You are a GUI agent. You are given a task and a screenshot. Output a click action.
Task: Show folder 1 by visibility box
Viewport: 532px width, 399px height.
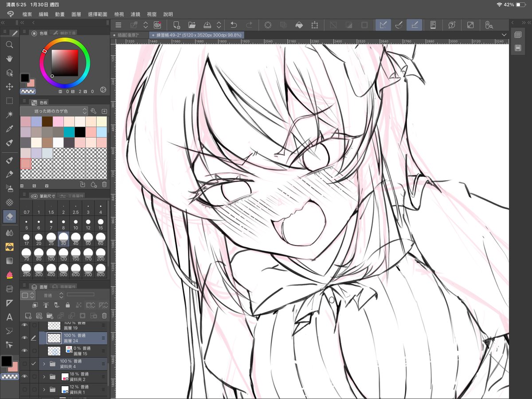(24, 389)
